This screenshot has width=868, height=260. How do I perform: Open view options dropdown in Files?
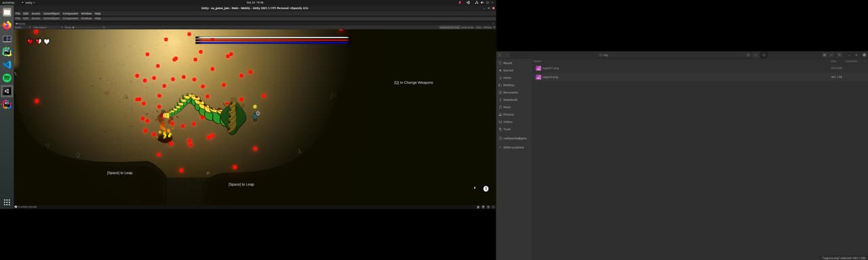pyautogui.click(x=831, y=55)
